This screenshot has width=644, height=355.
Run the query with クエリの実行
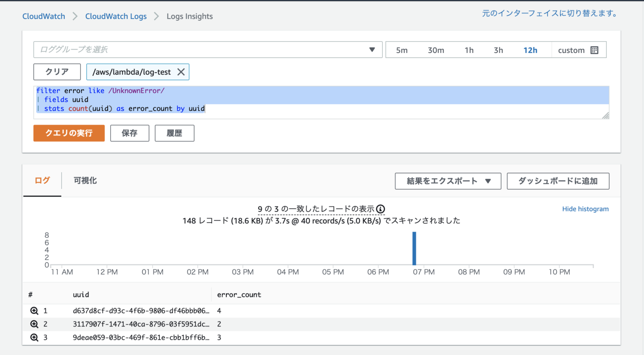tap(69, 133)
